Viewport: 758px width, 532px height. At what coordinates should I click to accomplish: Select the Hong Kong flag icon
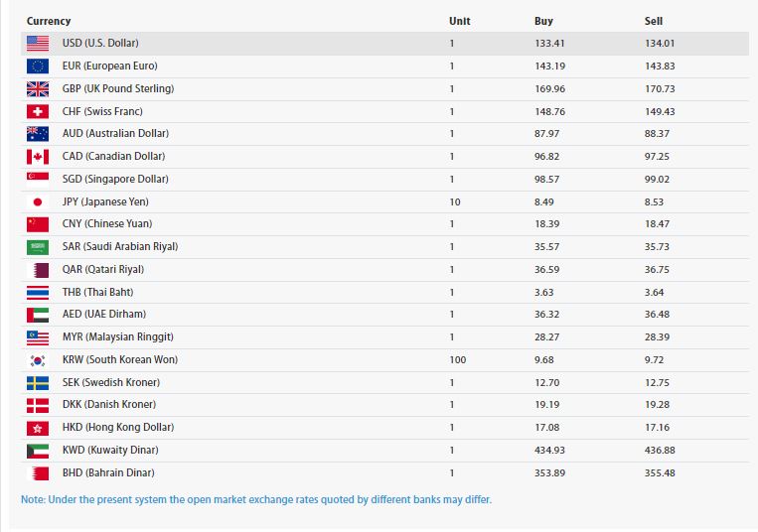pyautogui.click(x=38, y=428)
